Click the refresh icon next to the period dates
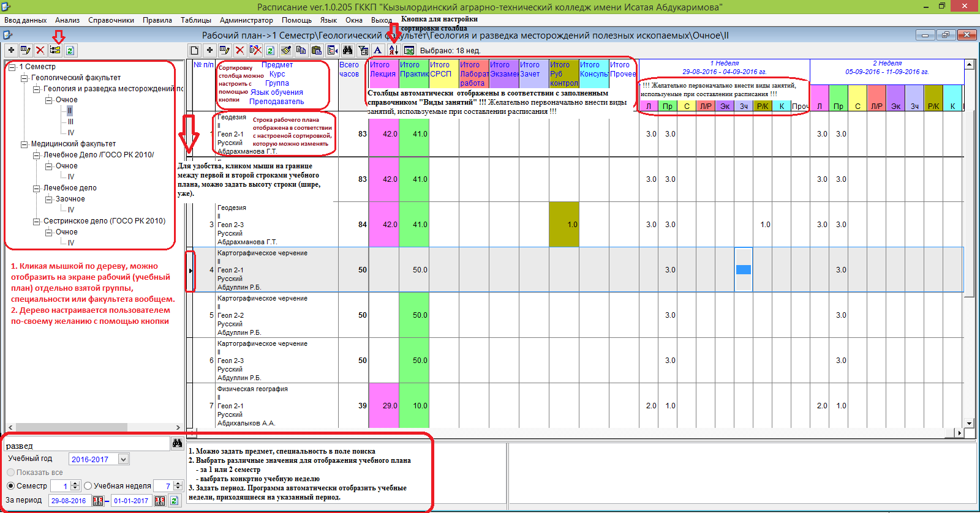Screen dimensions: 980x513 [x=174, y=501]
